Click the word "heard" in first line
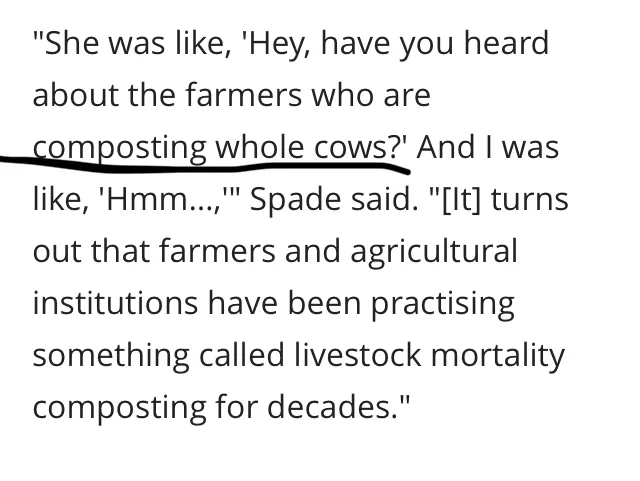Viewport: 640px width, 481px height. (506, 42)
